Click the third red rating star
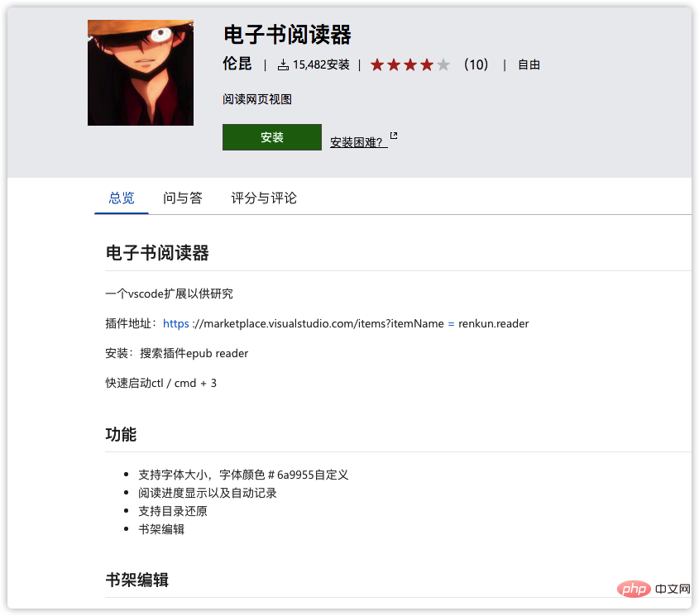Viewport: 699px width, 616px height. 410,64
